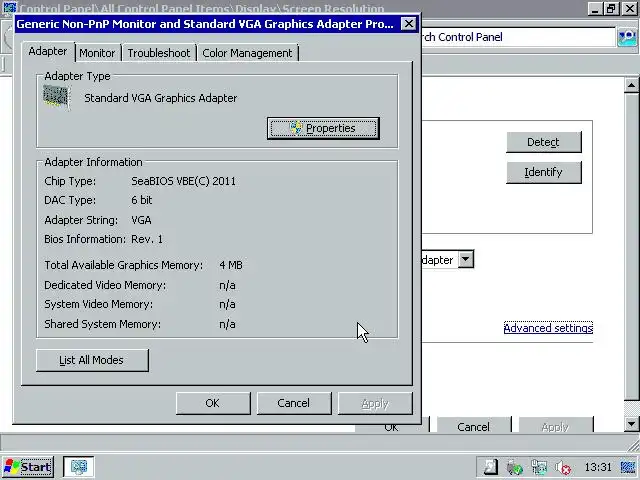Open the Advanced settings link
The height and width of the screenshot is (480, 640).
coord(548,328)
